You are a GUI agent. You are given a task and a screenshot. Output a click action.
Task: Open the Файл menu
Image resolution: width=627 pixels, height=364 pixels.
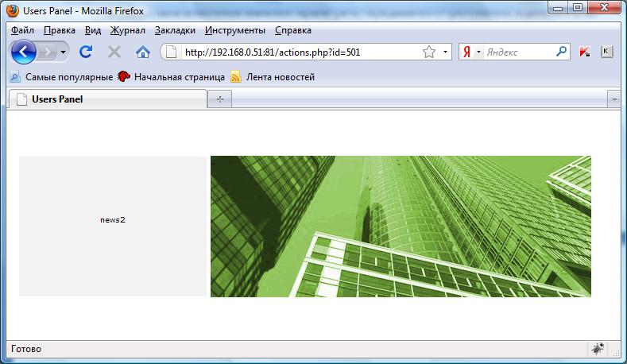click(x=22, y=30)
